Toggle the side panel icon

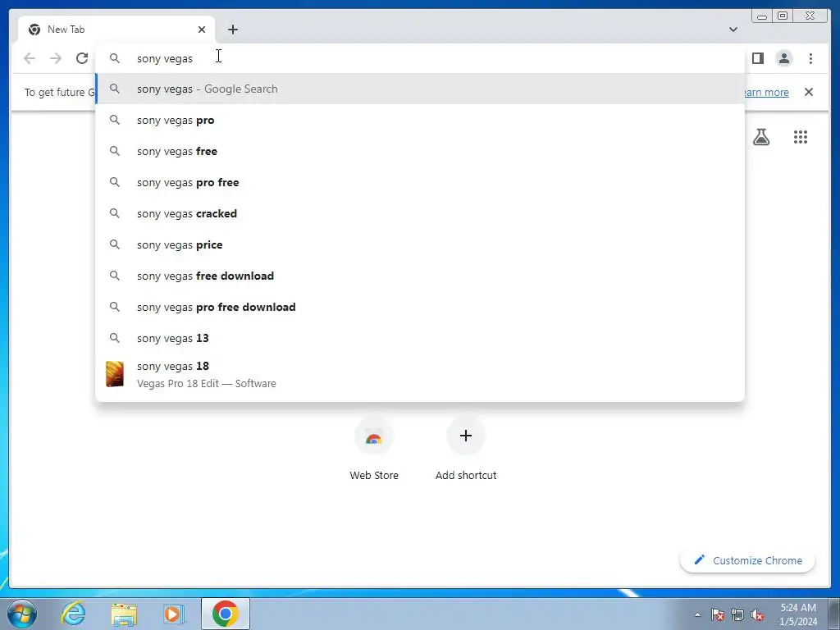(757, 58)
